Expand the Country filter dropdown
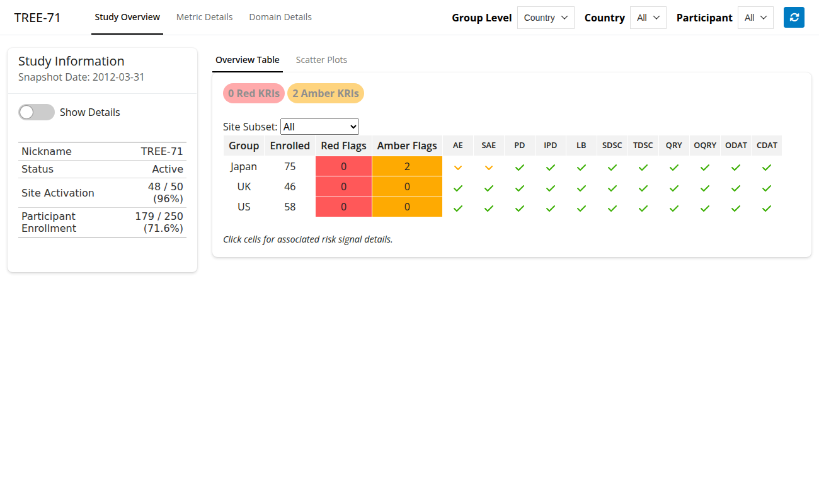 click(648, 18)
